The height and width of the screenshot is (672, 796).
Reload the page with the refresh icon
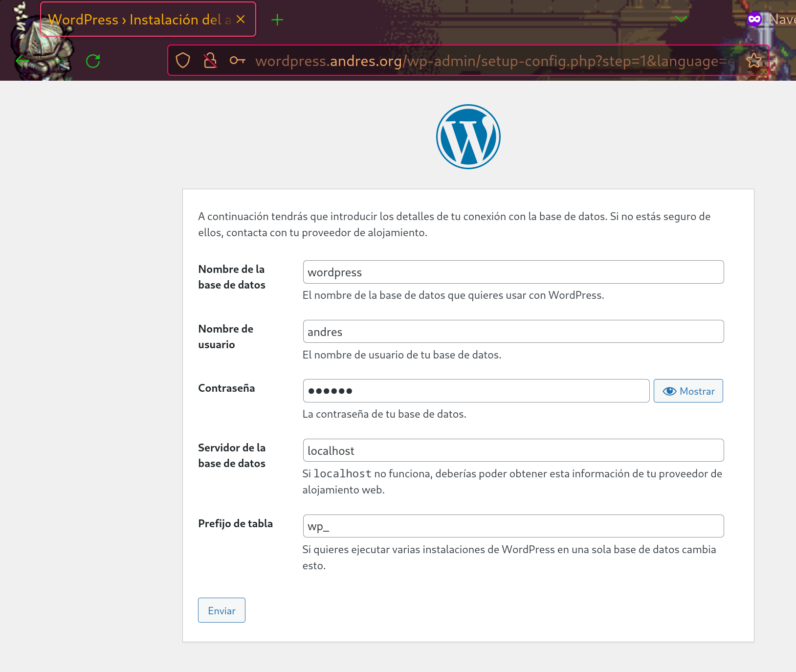click(x=93, y=61)
